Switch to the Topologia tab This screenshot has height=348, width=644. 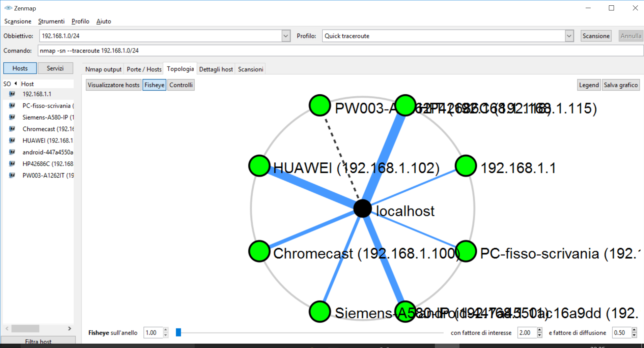coord(180,69)
